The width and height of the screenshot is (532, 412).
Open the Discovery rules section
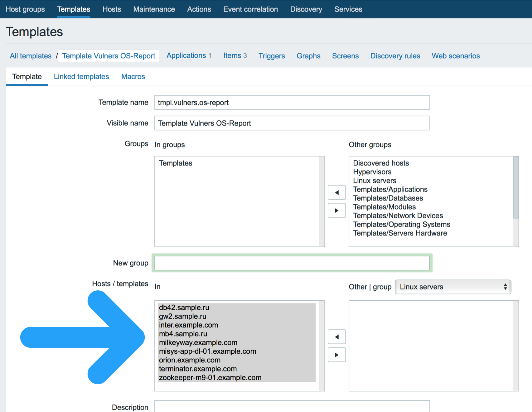tap(395, 56)
